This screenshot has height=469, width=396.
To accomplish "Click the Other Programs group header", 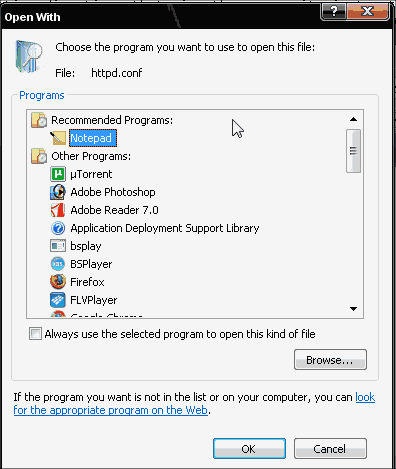I will pyautogui.click(x=91, y=156).
